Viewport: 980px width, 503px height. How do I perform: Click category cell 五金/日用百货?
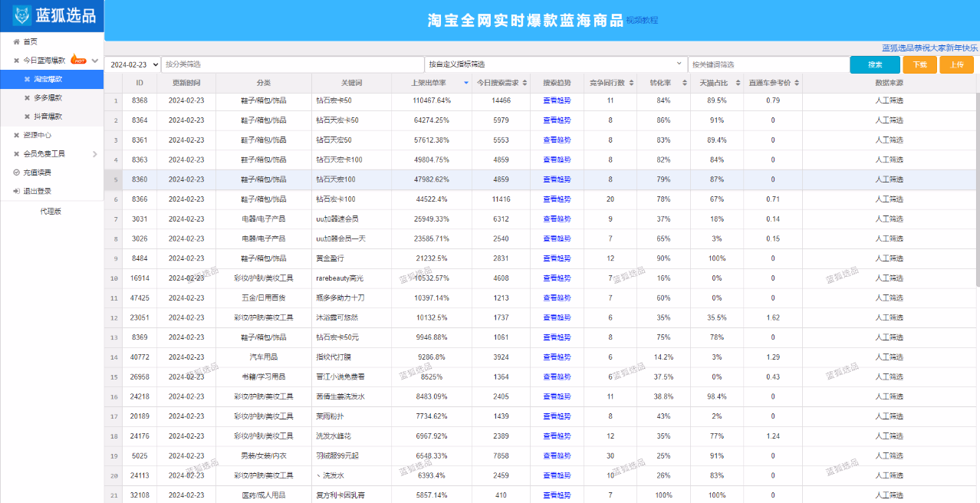(264, 298)
